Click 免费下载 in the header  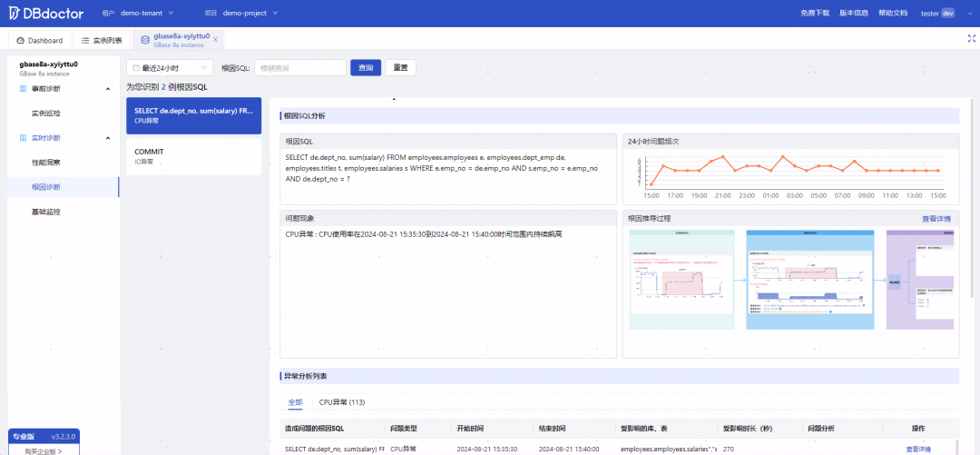click(814, 13)
